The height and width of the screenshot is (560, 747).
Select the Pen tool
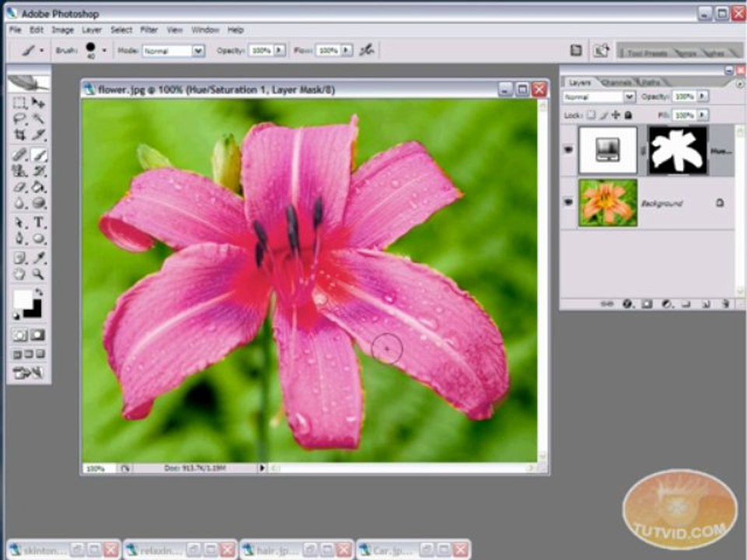(x=19, y=238)
